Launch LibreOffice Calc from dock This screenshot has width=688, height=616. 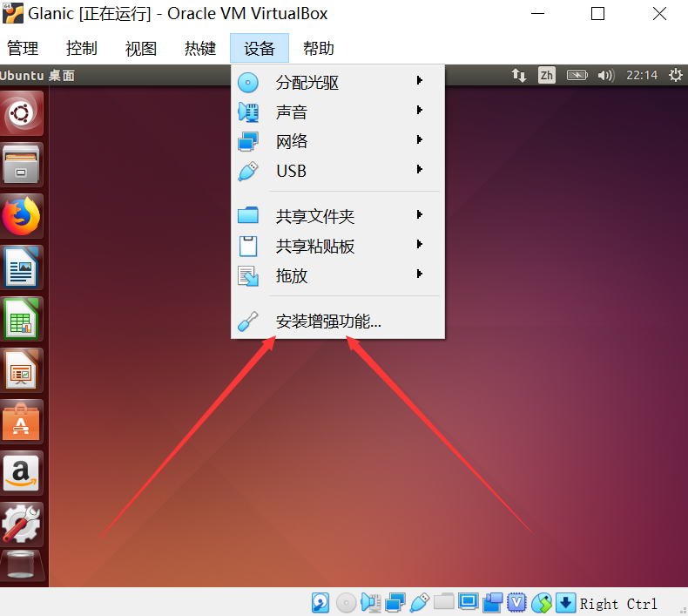click(x=21, y=319)
